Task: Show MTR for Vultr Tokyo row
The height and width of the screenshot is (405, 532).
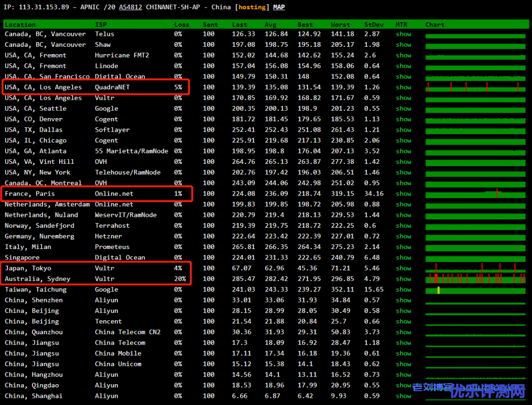Action: pyautogui.click(x=403, y=268)
